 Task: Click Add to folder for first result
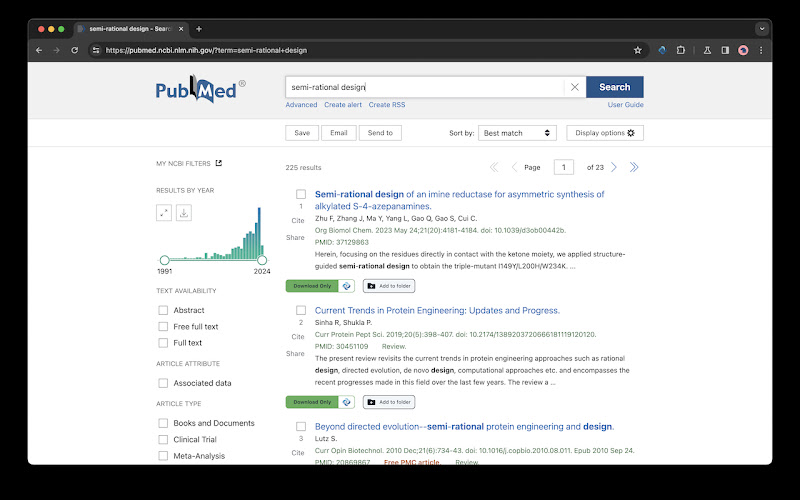pos(389,286)
